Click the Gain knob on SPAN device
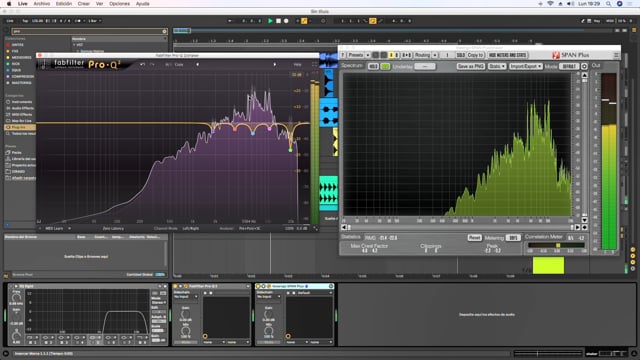Screen dimensions: 640x360 269,315
